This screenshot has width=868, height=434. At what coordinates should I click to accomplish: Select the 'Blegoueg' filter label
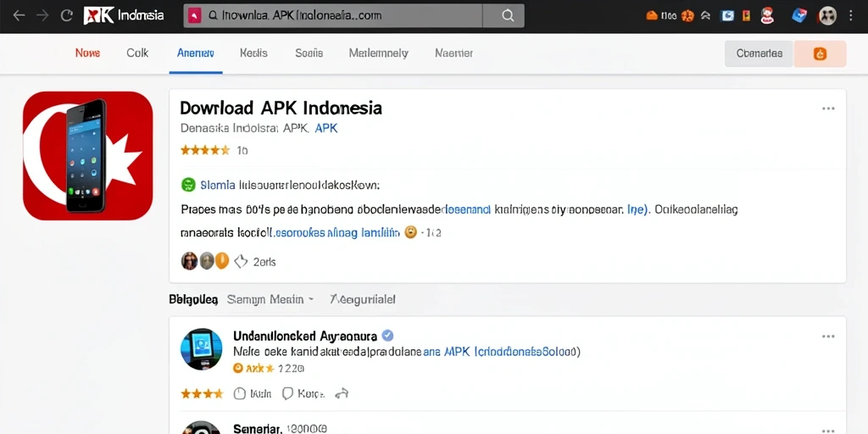[x=192, y=299]
